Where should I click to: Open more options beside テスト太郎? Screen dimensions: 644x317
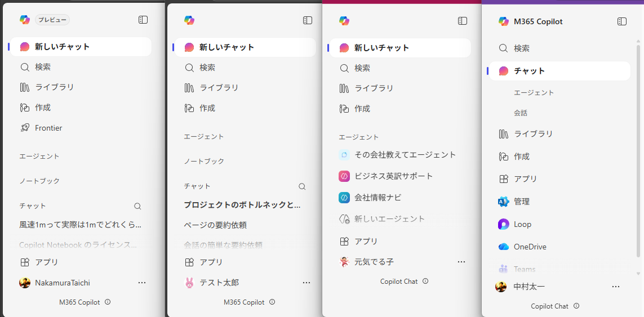pos(307,283)
